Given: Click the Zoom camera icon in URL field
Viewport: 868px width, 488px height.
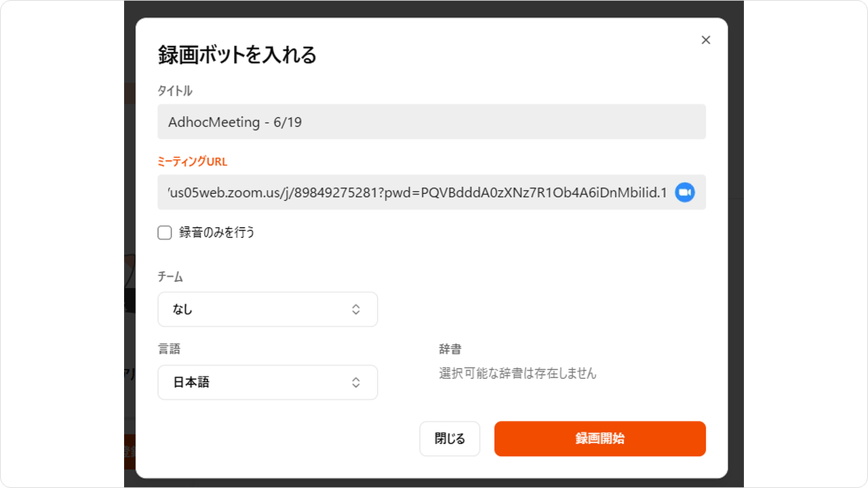Looking at the screenshot, I should click(685, 192).
